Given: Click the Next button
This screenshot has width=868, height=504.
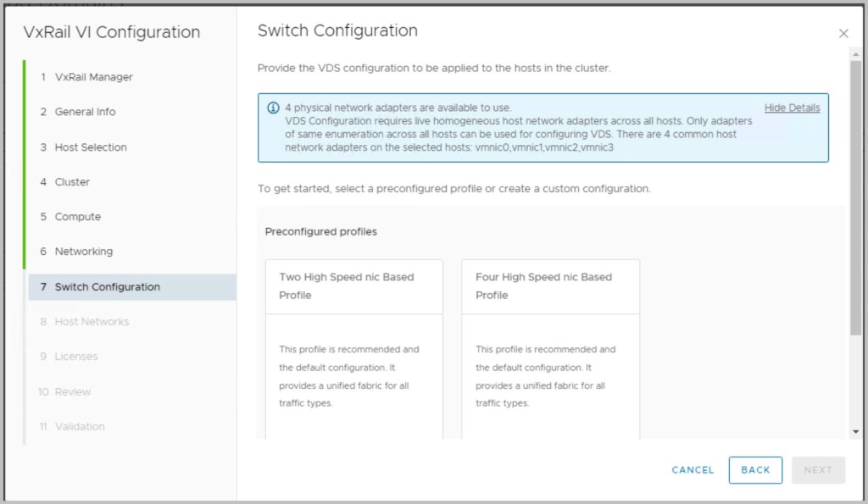Looking at the screenshot, I should [818, 470].
